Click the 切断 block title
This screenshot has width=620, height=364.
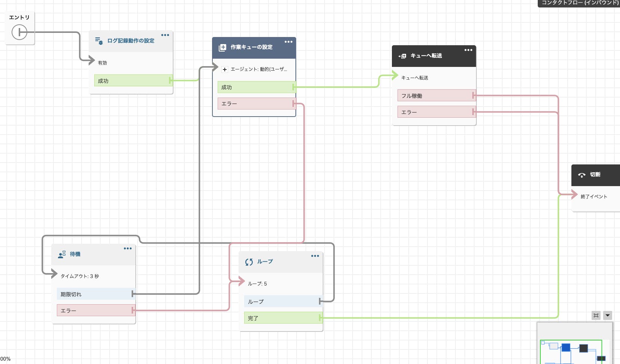point(595,175)
